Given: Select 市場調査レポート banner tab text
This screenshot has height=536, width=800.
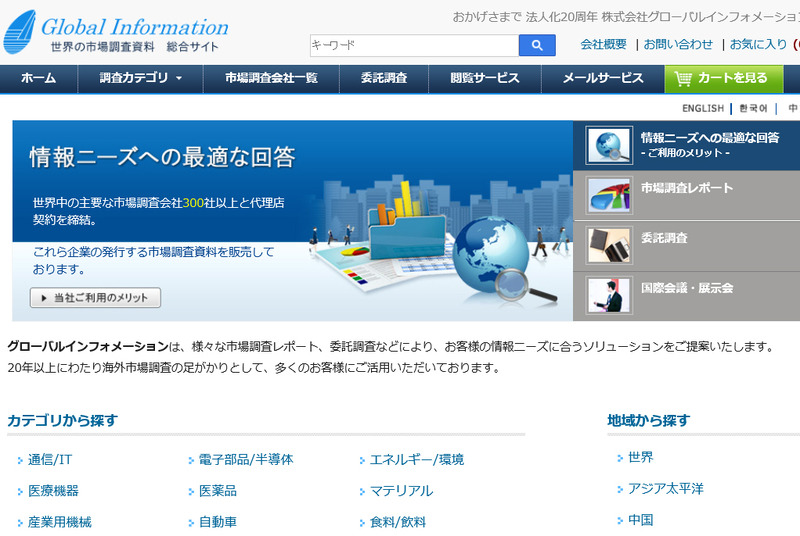Looking at the screenshot, I should click(687, 188).
